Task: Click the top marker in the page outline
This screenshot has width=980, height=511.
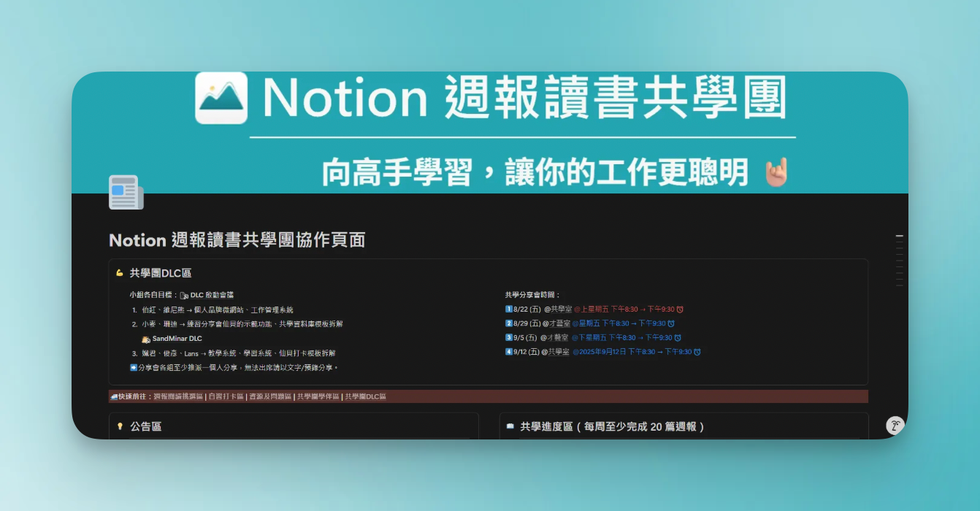Action: coord(900,237)
